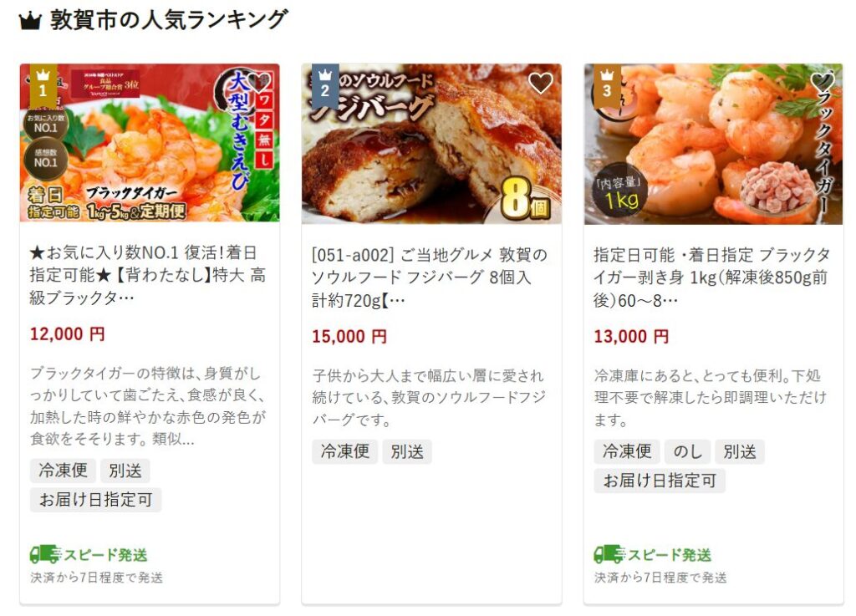Open the Fuji Burger 8個 product image
The width and height of the screenshot is (856, 616).
[431, 144]
